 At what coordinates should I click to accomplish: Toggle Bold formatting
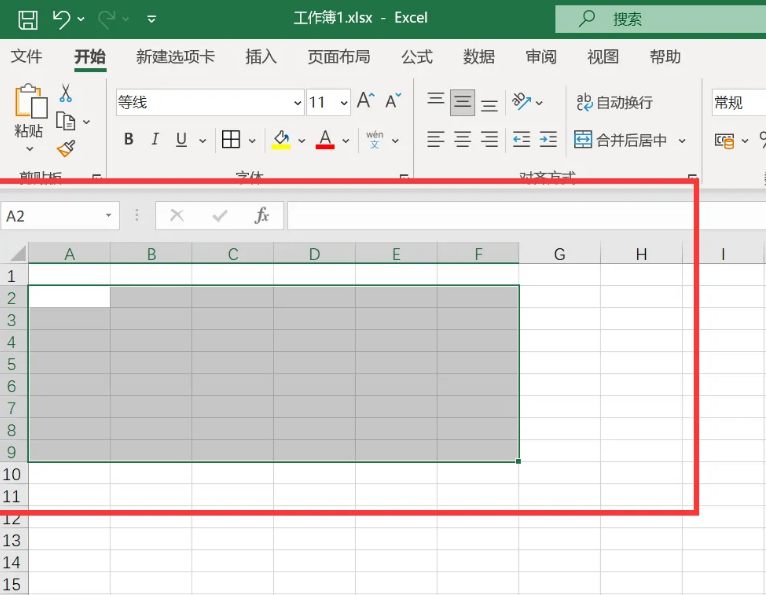click(x=129, y=140)
